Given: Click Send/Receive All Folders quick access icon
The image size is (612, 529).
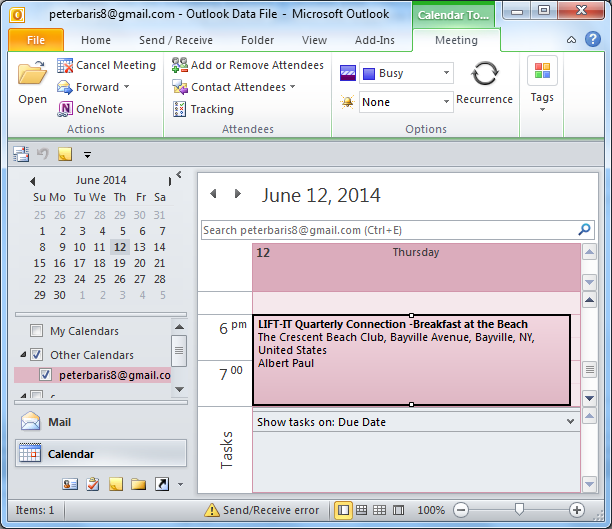Looking at the screenshot, I should click(21, 154).
